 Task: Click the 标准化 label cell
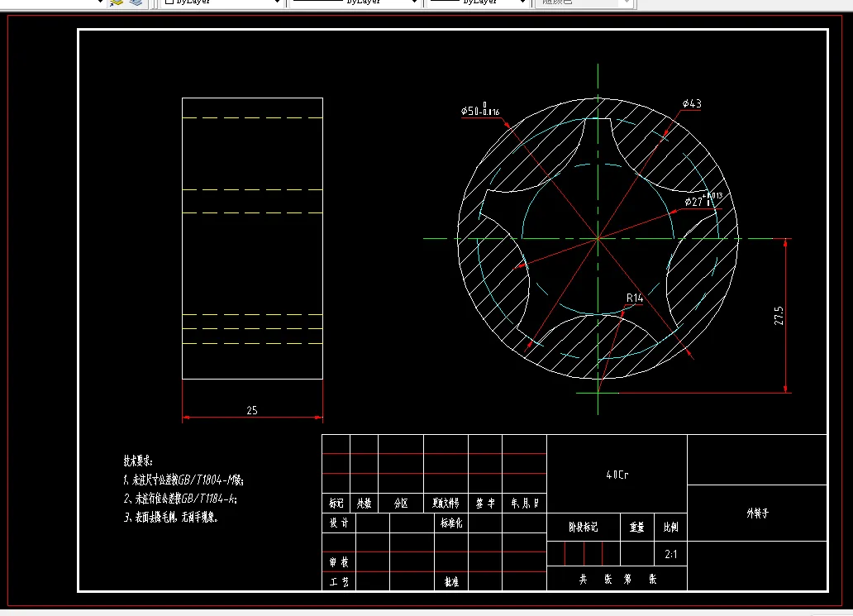pos(451,523)
